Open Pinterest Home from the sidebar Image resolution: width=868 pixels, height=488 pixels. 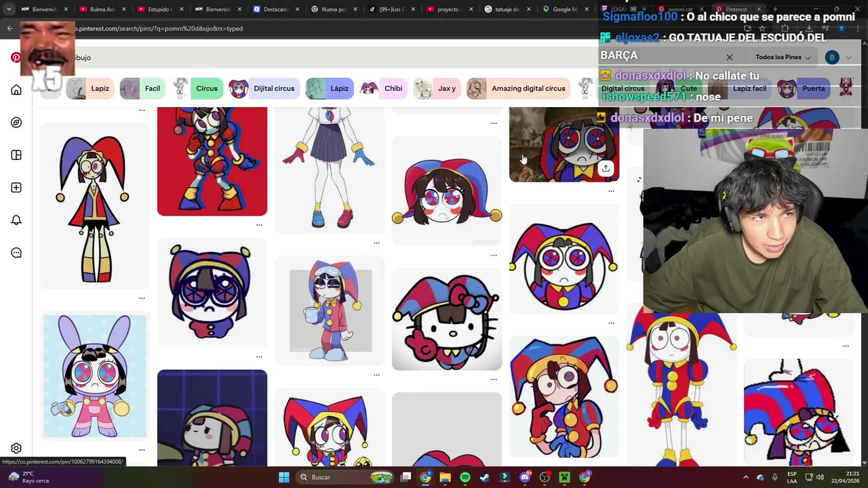tap(16, 90)
